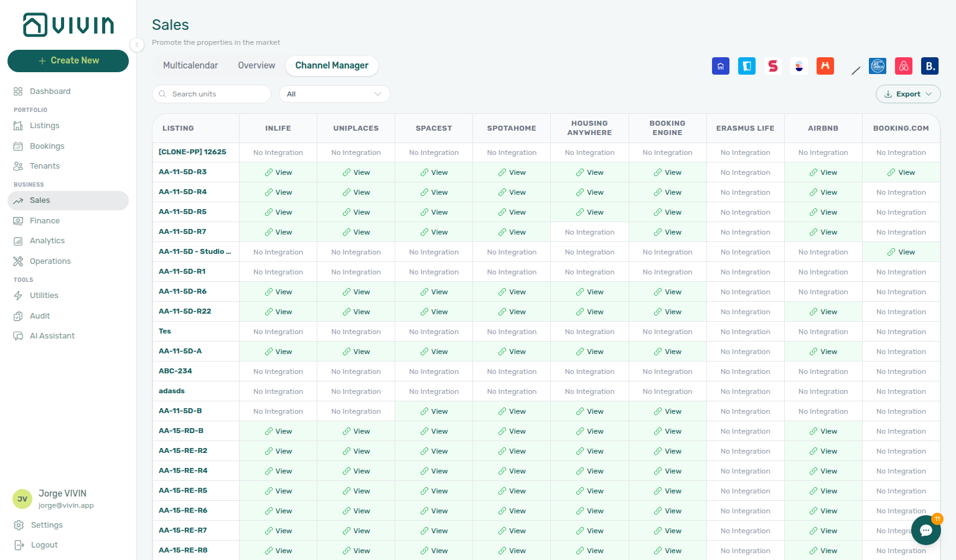Click the AIRBNB column header
Viewport: 956px width, 560px height.
[823, 128]
